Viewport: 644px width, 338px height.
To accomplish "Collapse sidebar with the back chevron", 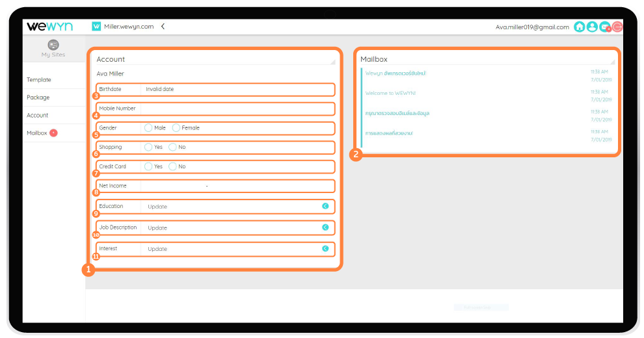I will pos(163,27).
